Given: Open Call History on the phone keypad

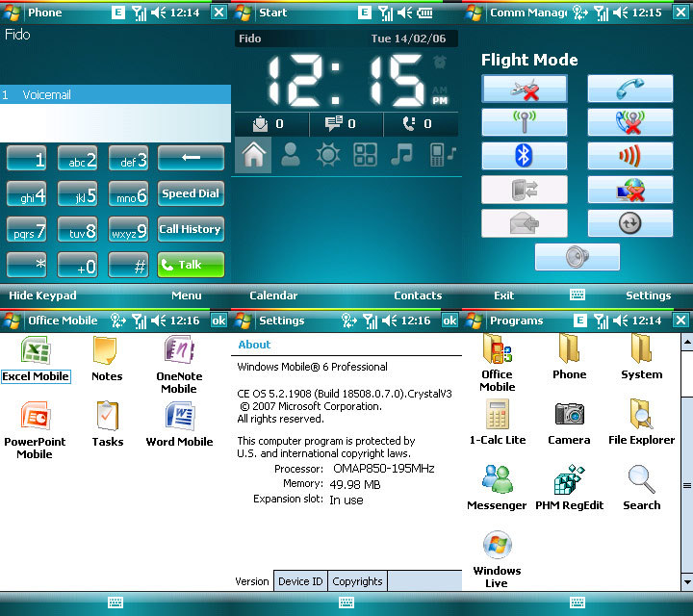Looking at the screenshot, I should coord(191,229).
